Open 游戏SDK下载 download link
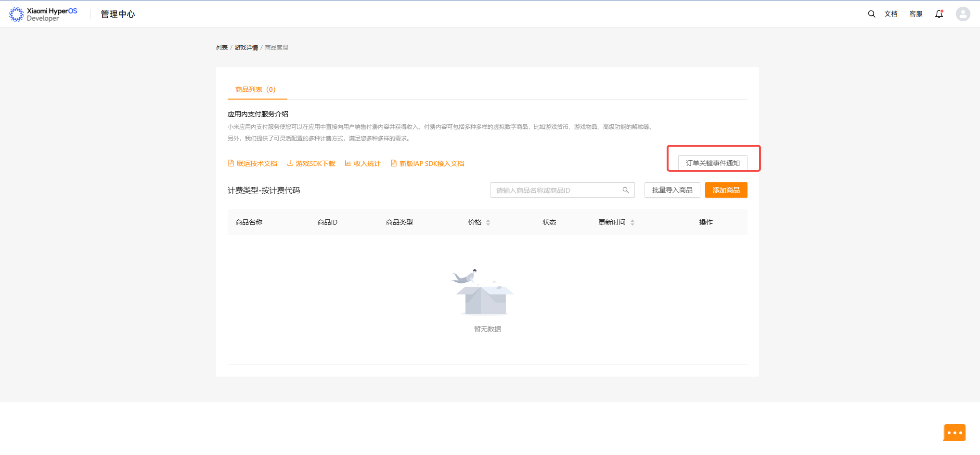Screen dimensions: 980x455 pos(311,164)
